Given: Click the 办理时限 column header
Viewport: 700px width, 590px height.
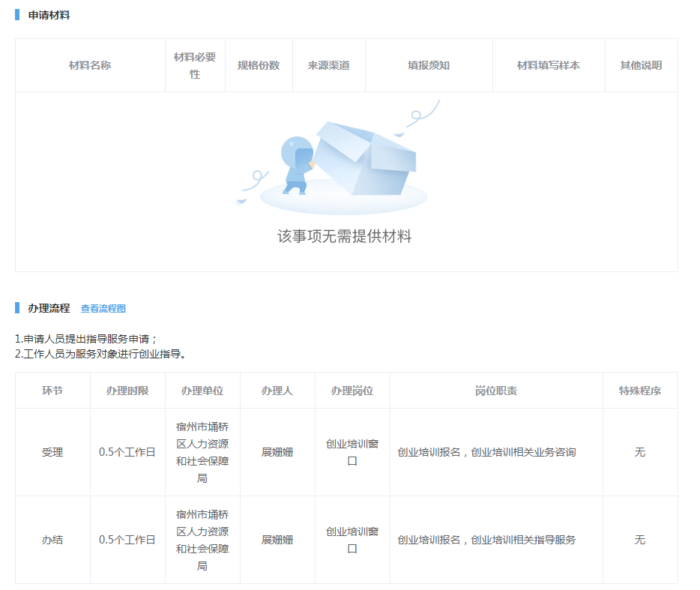Looking at the screenshot, I should click(x=127, y=391).
